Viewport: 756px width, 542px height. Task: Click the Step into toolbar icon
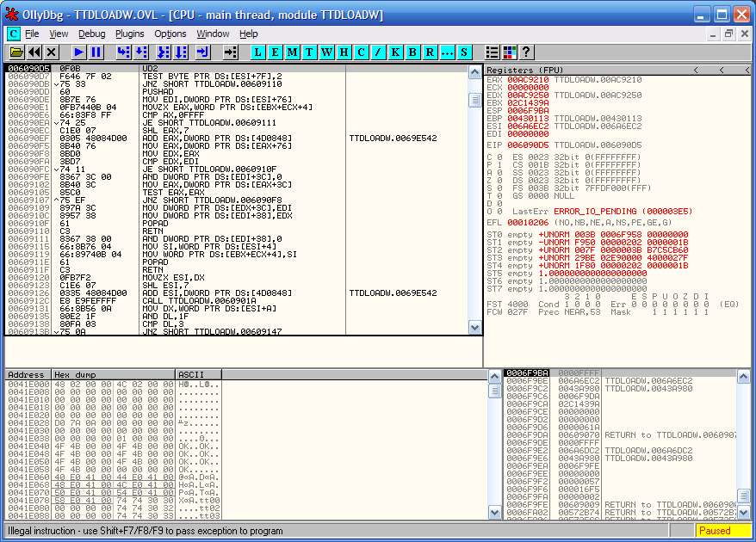(x=123, y=52)
